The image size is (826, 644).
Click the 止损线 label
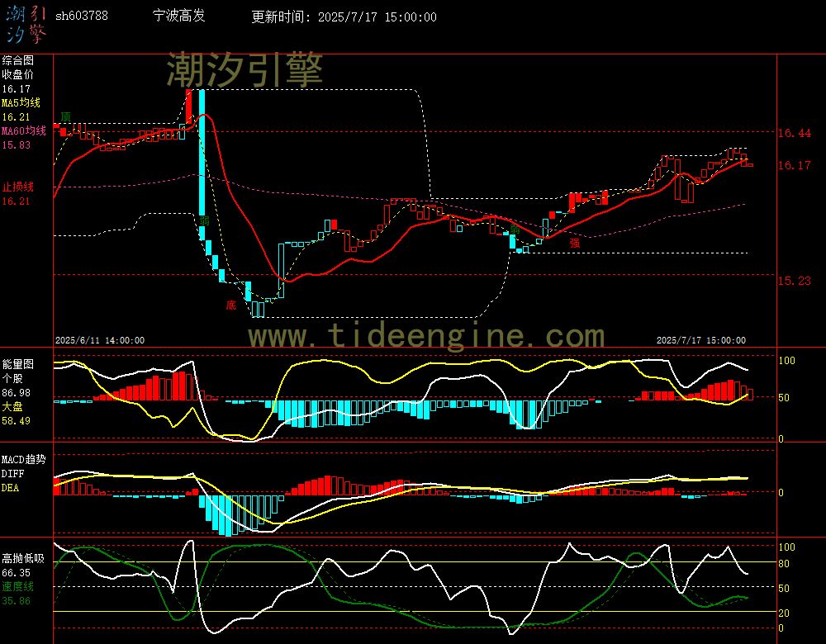[x=17, y=187]
